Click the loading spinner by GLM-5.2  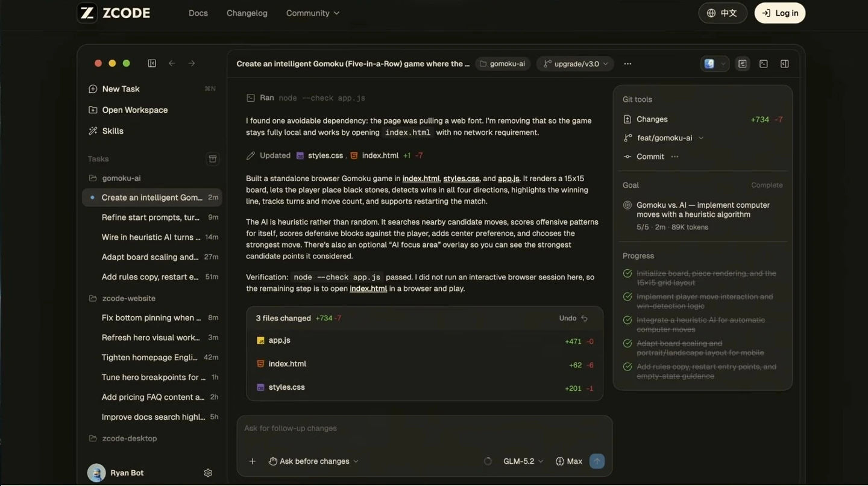[x=488, y=461]
